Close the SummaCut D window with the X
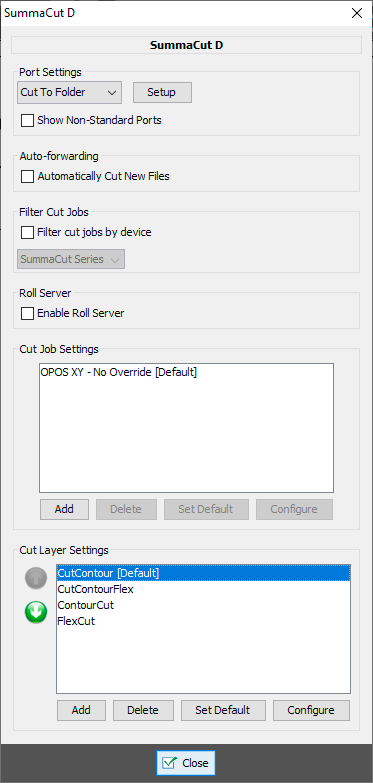Viewport: 373px width, 783px height. point(357,13)
